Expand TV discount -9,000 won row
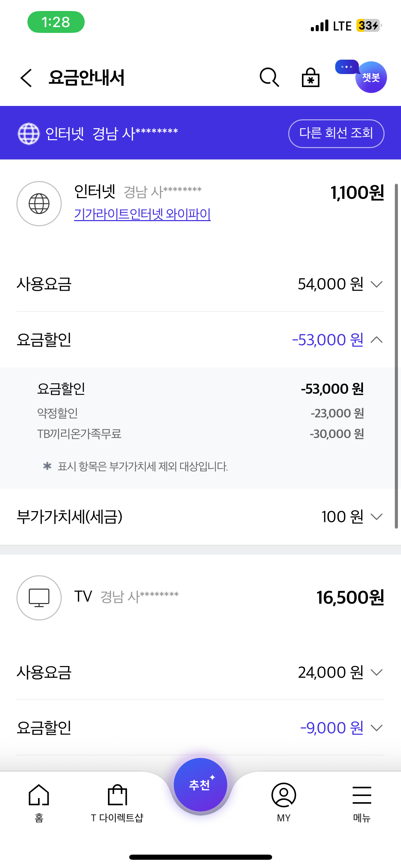Screen dimensions: 401x868 click(376, 728)
